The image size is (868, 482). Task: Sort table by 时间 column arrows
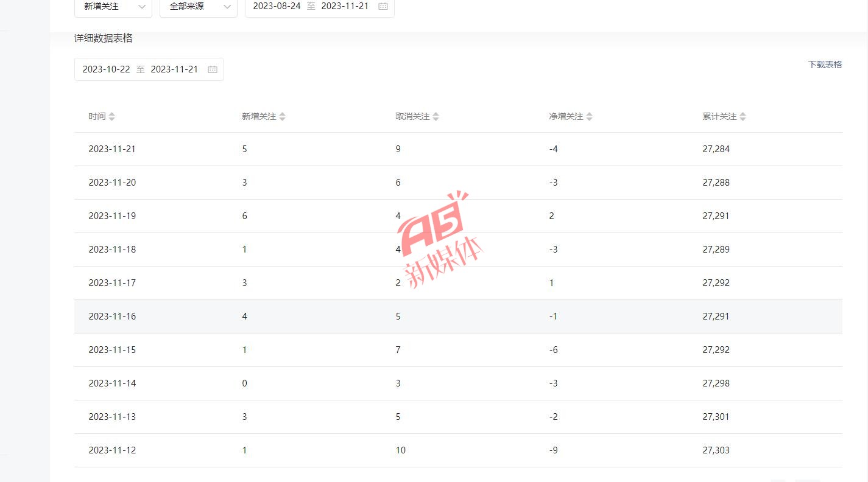tap(111, 116)
